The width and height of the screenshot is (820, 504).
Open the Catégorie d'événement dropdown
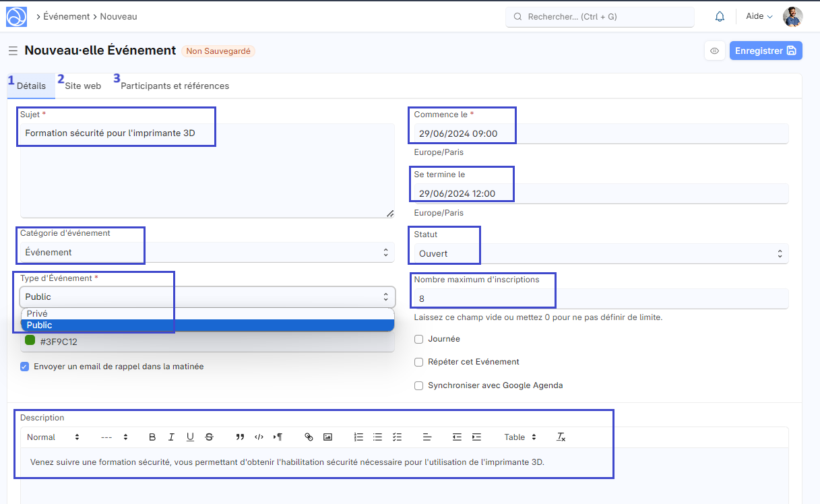pos(207,253)
